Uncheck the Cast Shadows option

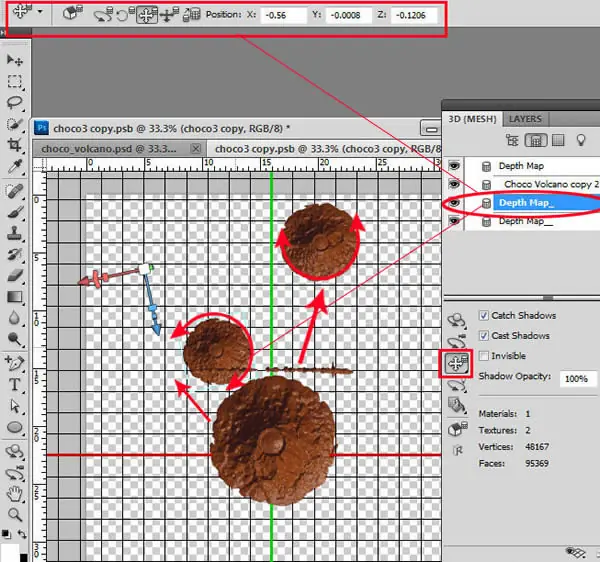(x=484, y=336)
